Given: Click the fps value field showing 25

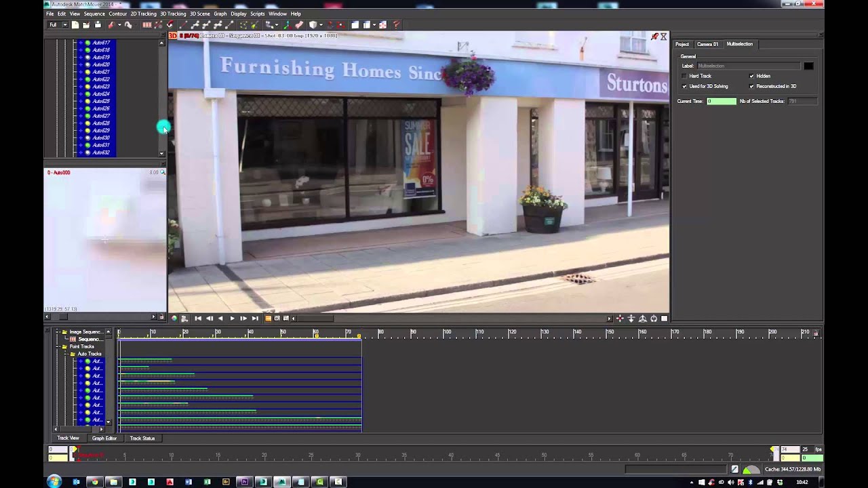Looking at the screenshot, I should coord(807,449).
